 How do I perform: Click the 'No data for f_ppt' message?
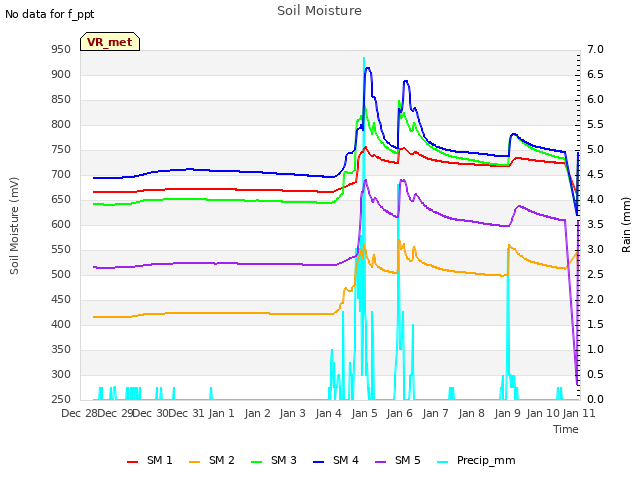[x=50, y=14]
